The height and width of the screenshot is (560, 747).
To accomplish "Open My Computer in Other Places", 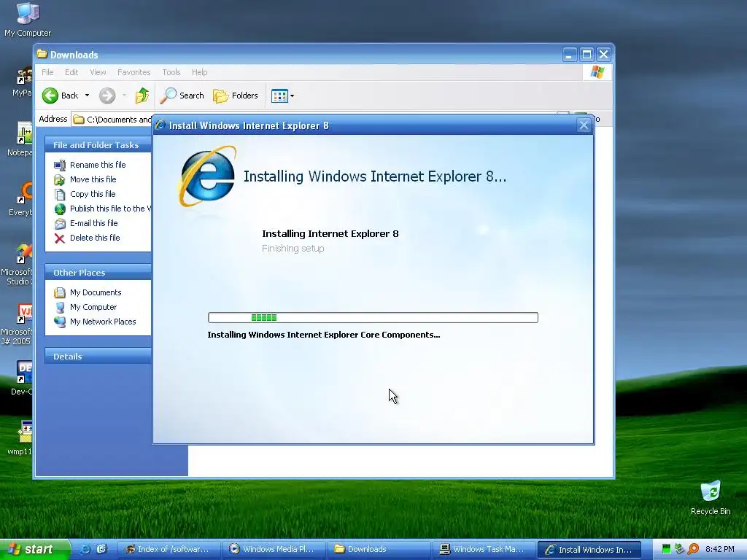I will [93, 307].
